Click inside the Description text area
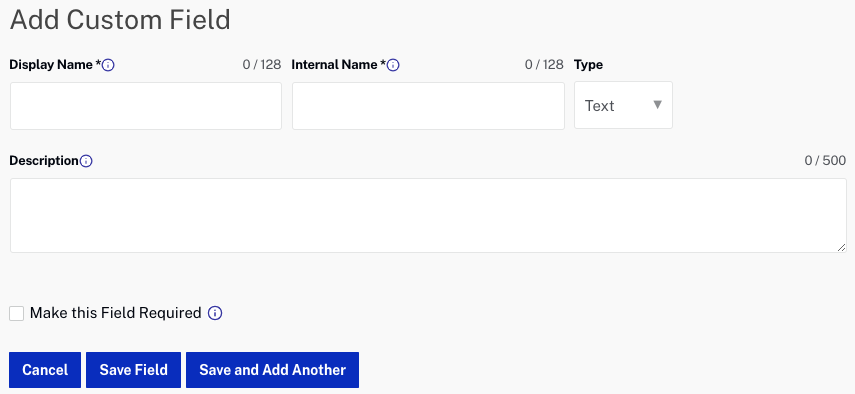Viewport: 855px width, 394px height. 428,215
